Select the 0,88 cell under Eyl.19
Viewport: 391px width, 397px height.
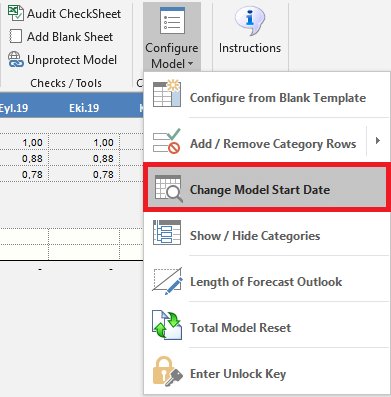tap(24, 158)
